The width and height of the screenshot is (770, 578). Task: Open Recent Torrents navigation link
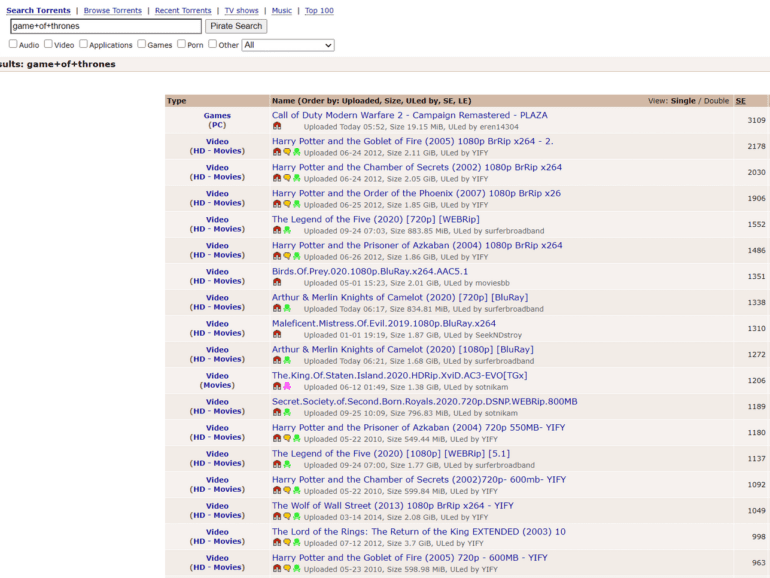tap(183, 10)
